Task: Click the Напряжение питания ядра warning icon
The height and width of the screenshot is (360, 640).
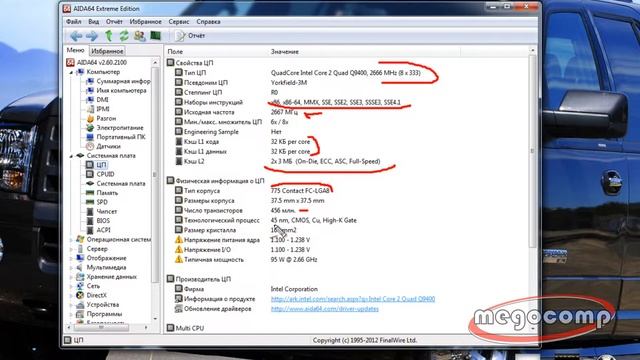Action: [x=179, y=240]
